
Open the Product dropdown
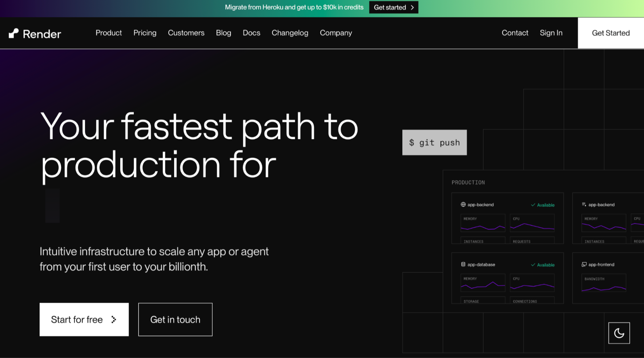(x=108, y=33)
